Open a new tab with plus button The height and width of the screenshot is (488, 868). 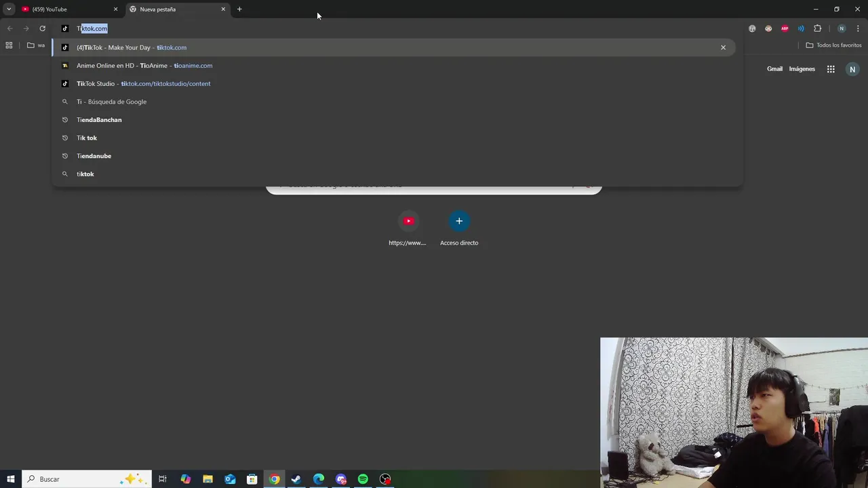pyautogui.click(x=239, y=9)
